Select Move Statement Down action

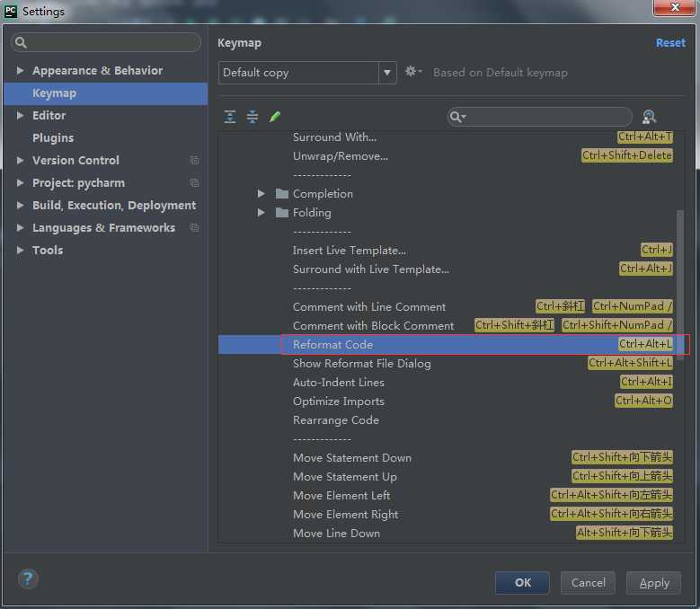(x=351, y=458)
